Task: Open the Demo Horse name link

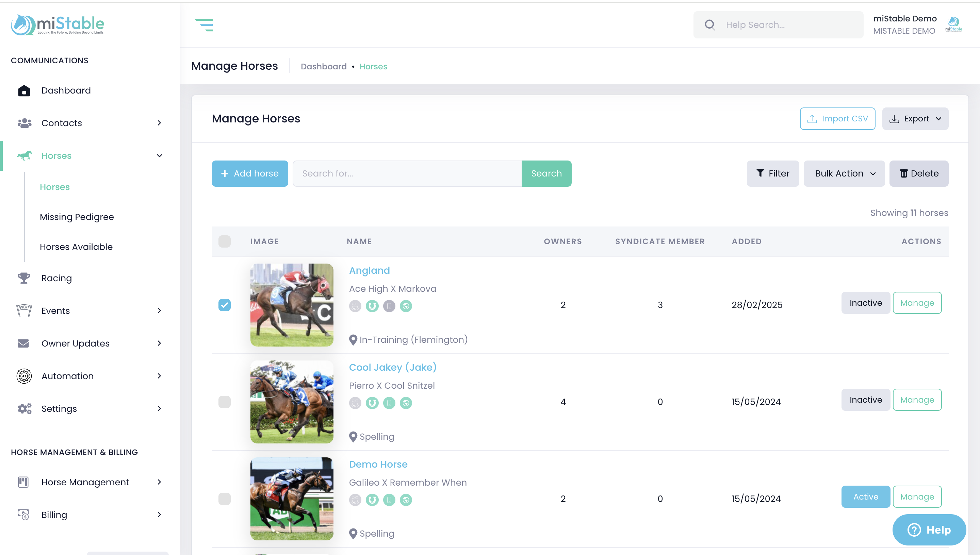Action: pos(378,464)
